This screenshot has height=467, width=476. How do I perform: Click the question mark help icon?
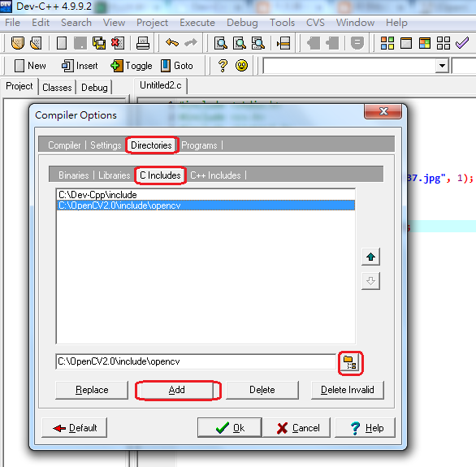pos(223,66)
